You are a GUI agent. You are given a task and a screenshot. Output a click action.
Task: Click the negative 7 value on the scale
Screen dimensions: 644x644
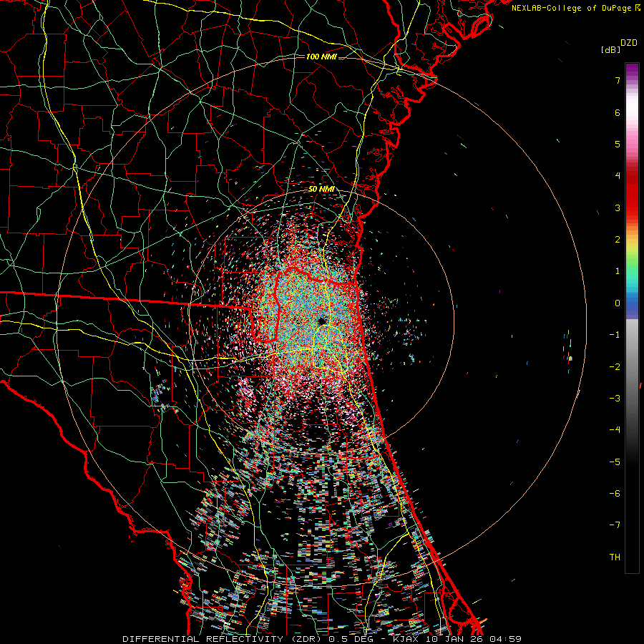615,525
